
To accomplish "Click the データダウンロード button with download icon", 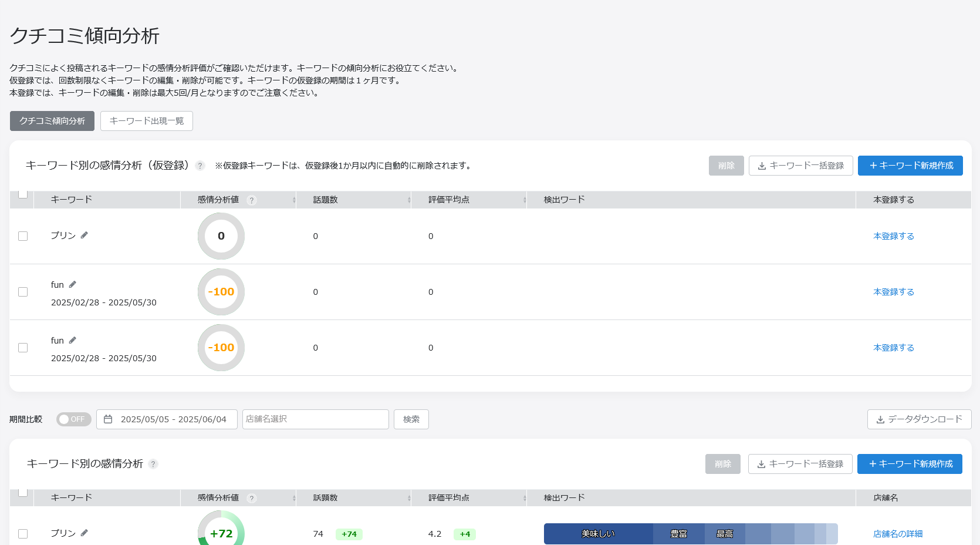I will (x=919, y=419).
